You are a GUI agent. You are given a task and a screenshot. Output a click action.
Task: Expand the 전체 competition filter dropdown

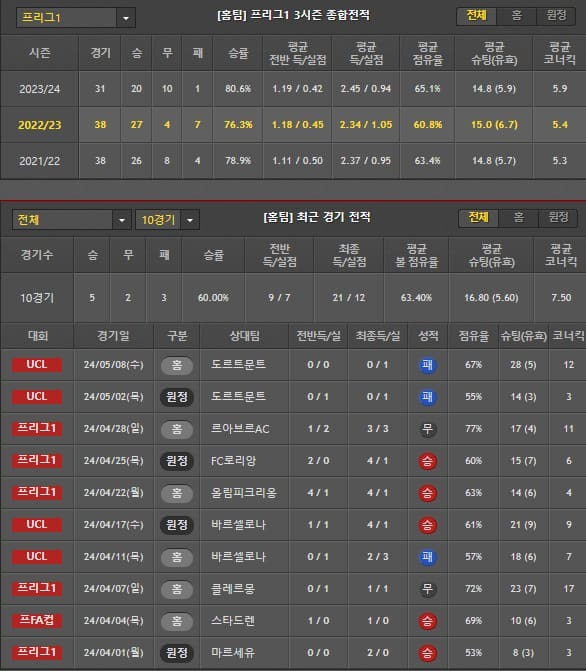(71, 220)
